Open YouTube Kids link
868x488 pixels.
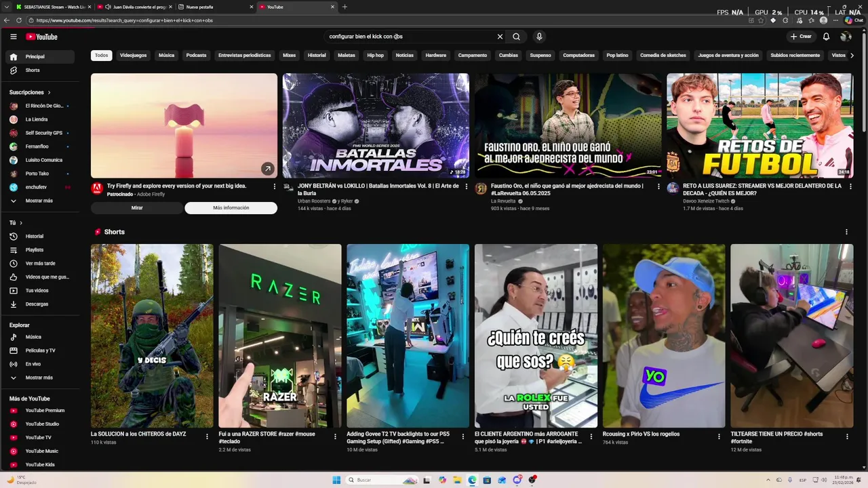click(x=41, y=465)
